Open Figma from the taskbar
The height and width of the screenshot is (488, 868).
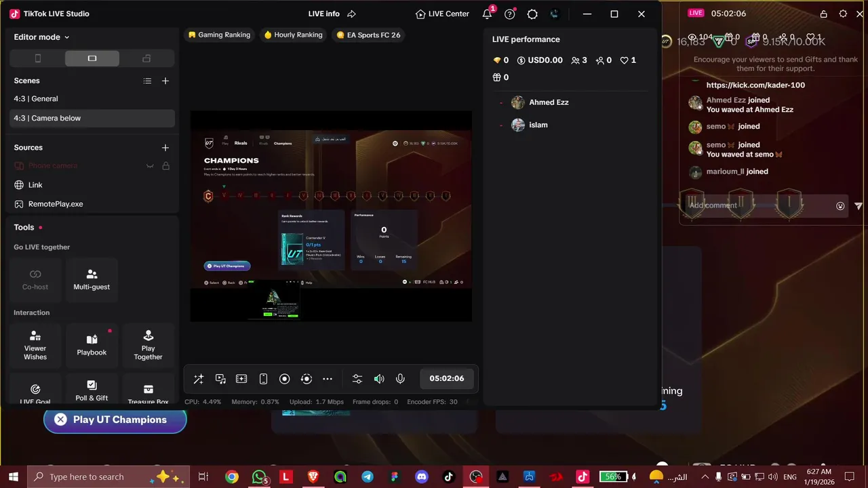coord(395,477)
